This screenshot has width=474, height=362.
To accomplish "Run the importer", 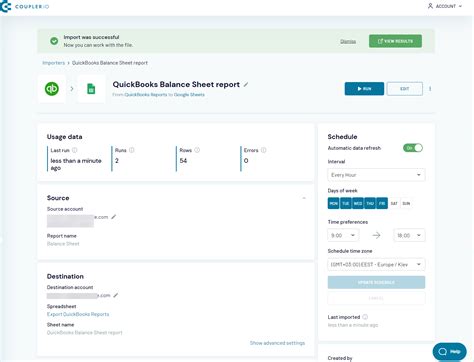I will tap(364, 89).
